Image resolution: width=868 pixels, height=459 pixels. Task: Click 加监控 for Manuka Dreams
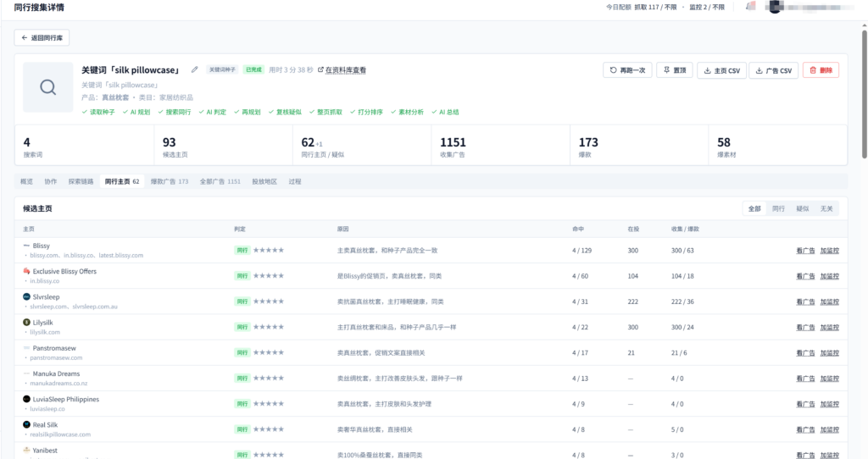(829, 379)
